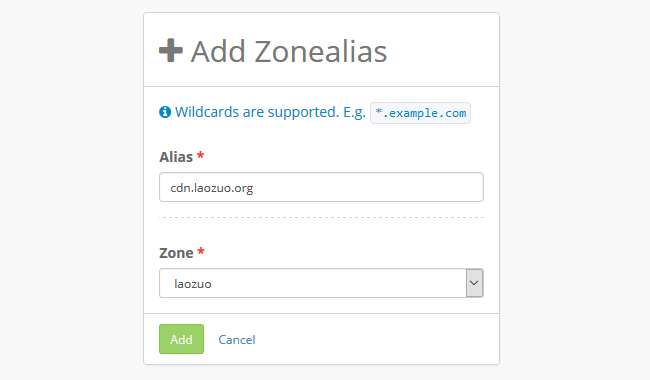Click the dashed separator below Alias field

coord(321,217)
